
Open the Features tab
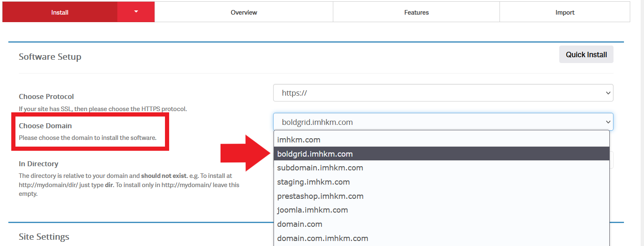[x=416, y=12]
